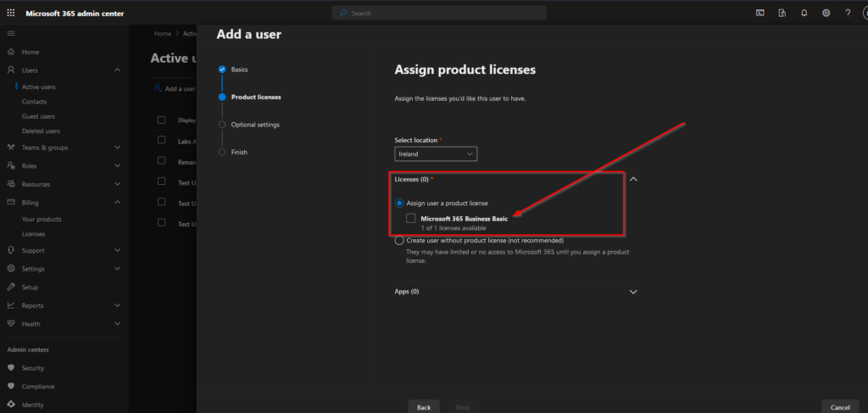868x413 pixels.
Task: Expand the sidebar Settings chevron
Action: [x=117, y=269]
